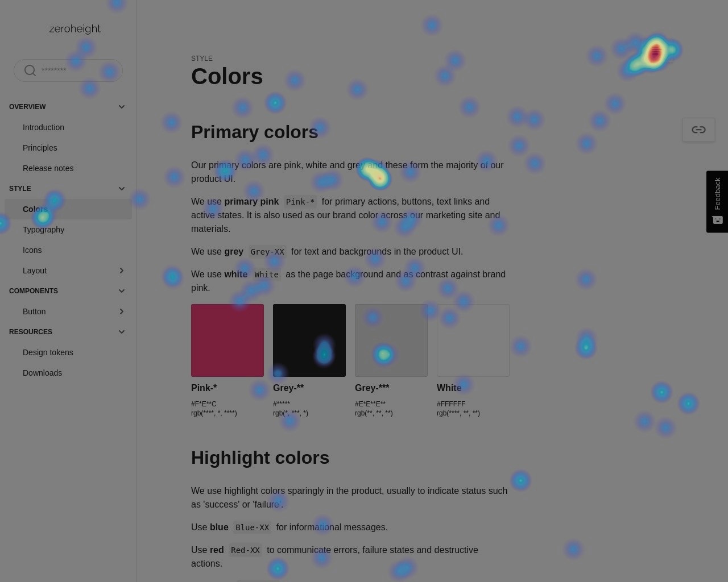This screenshot has height=582, width=728.
Task: Click the Pink-* color swatch
Action: 227,340
